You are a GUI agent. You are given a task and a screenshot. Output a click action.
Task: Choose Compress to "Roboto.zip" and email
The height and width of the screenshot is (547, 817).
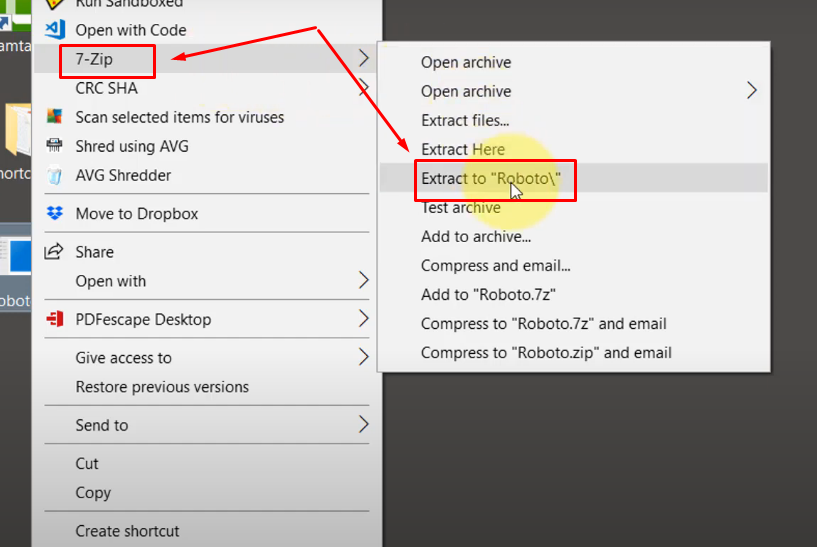(x=546, y=353)
